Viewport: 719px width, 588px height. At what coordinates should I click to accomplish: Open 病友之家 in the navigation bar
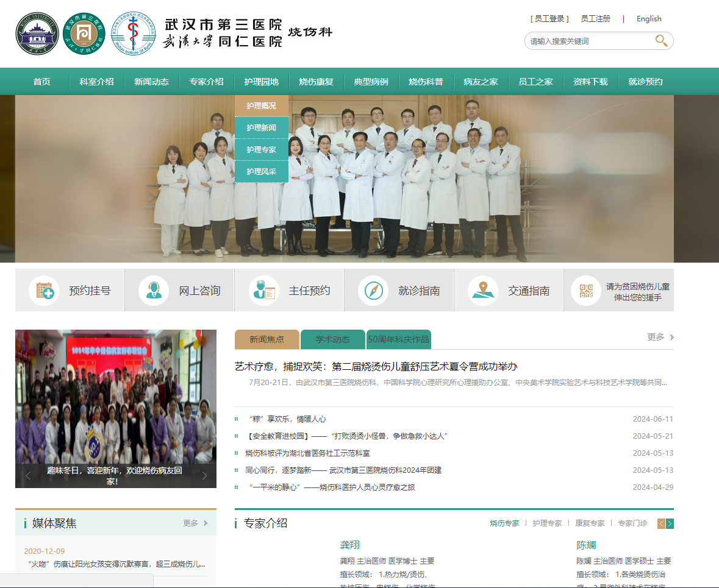(481, 82)
